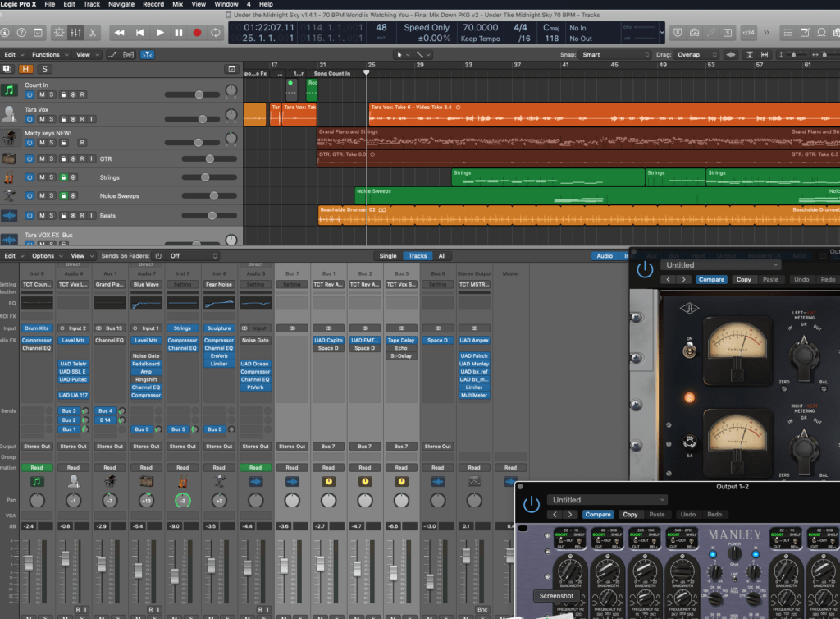Switch mixer view to the Single tab
840x619 pixels.
(387, 256)
